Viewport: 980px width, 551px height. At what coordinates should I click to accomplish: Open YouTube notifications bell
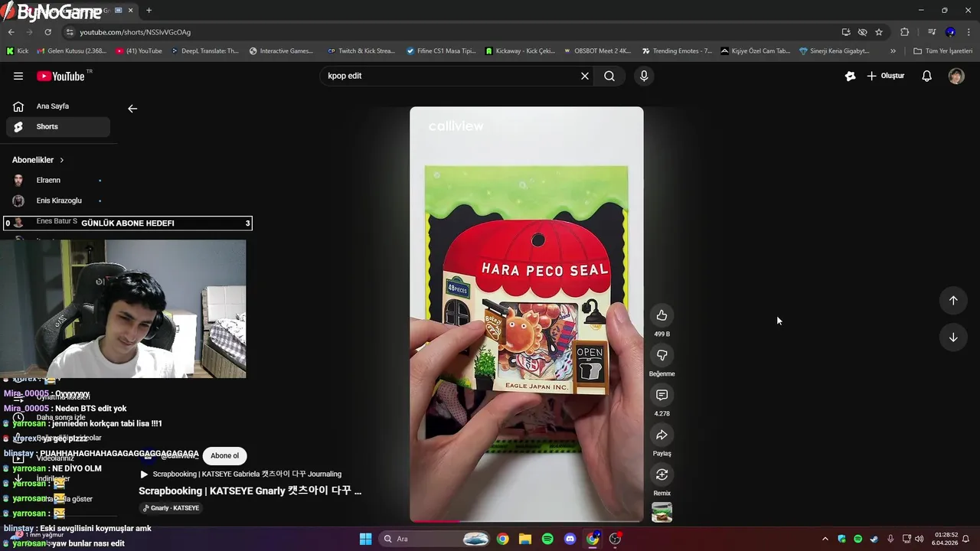tap(926, 76)
